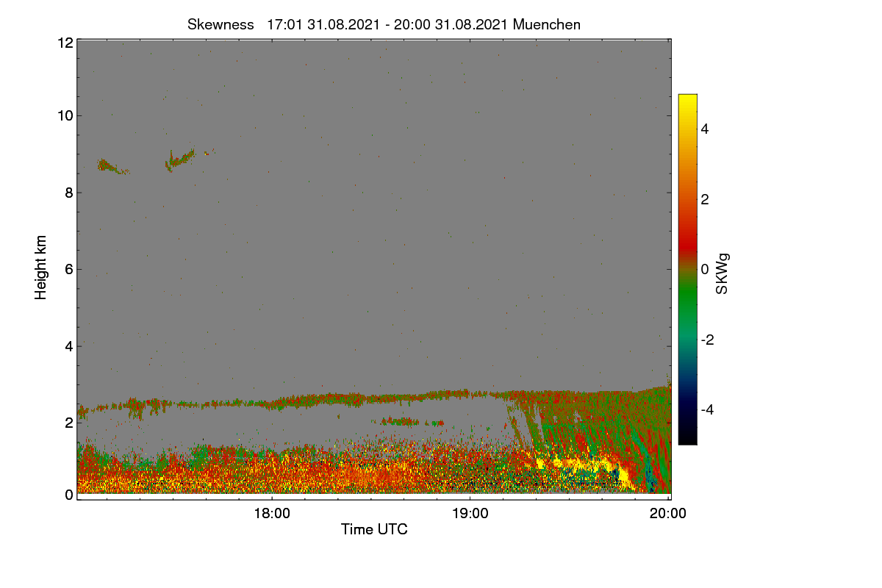
Task: Click the plot title 'Skewness 17:01 31.08.2021'
Action: 384,24
